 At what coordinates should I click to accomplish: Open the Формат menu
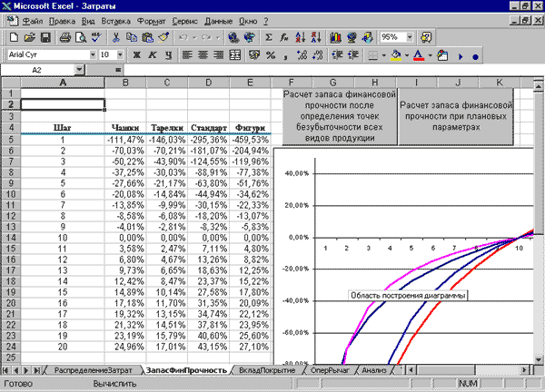click(x=151, y=22)
